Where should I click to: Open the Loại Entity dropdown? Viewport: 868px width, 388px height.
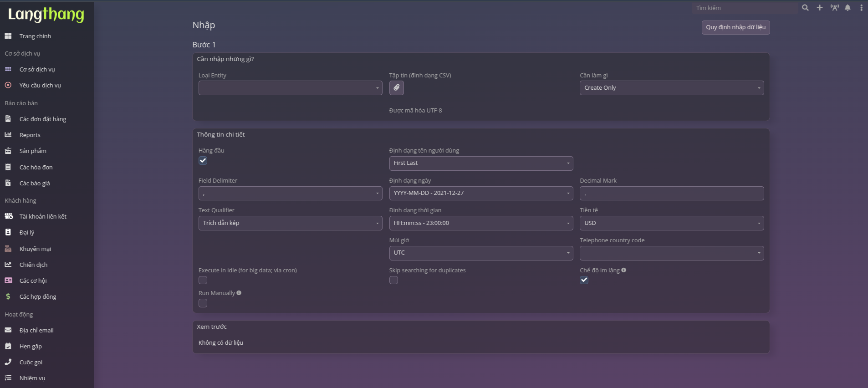click(290, 88)
